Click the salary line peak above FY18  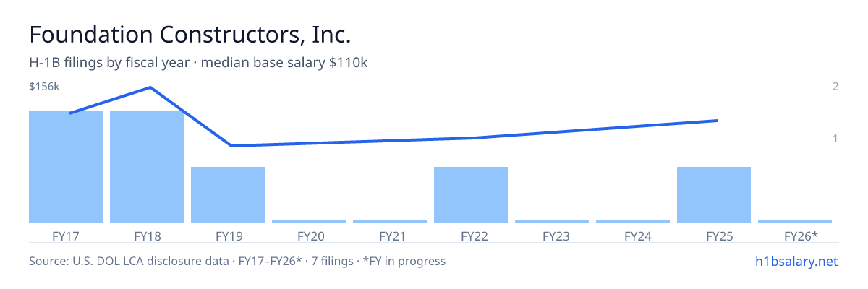pos(150,87)
